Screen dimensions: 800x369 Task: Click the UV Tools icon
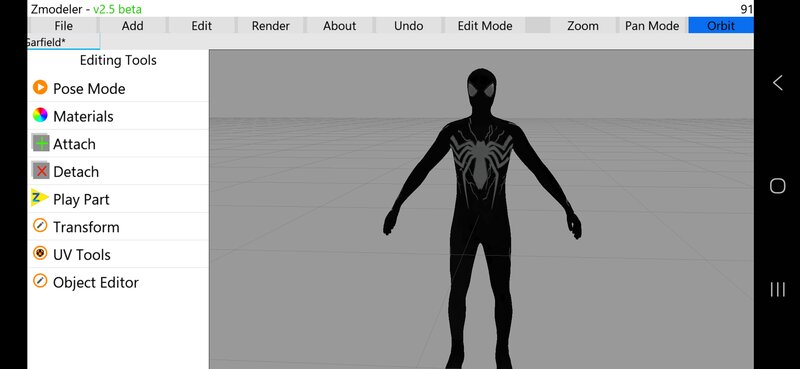coord(40,253)
